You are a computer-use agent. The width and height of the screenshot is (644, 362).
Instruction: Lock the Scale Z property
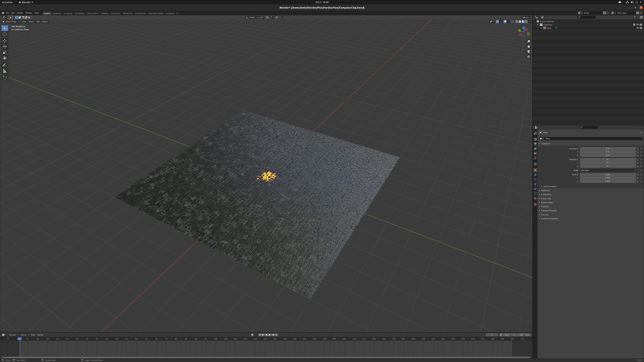(637, 181)
